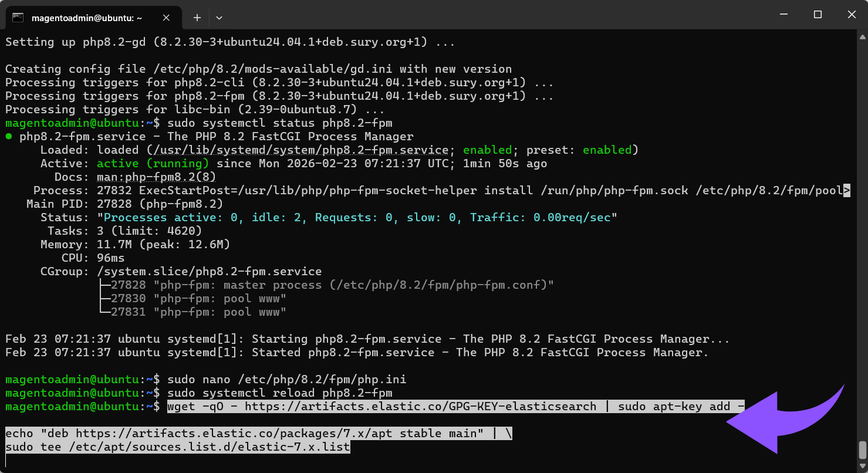Select the magentoadmin@ubuntu: ~ tab
This screenshot has width=868, height=473.
(x=86, y=18)
